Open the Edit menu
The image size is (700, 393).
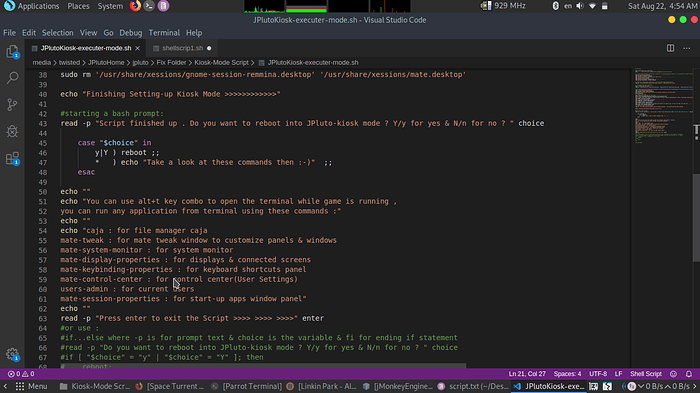[29, 33]
